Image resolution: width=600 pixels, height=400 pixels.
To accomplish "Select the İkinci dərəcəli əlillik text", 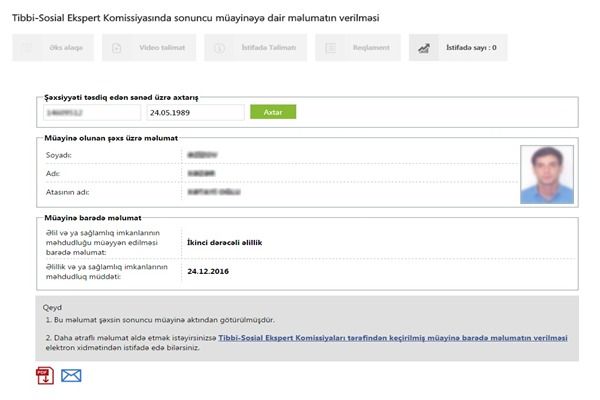I will tap(225, 243).
